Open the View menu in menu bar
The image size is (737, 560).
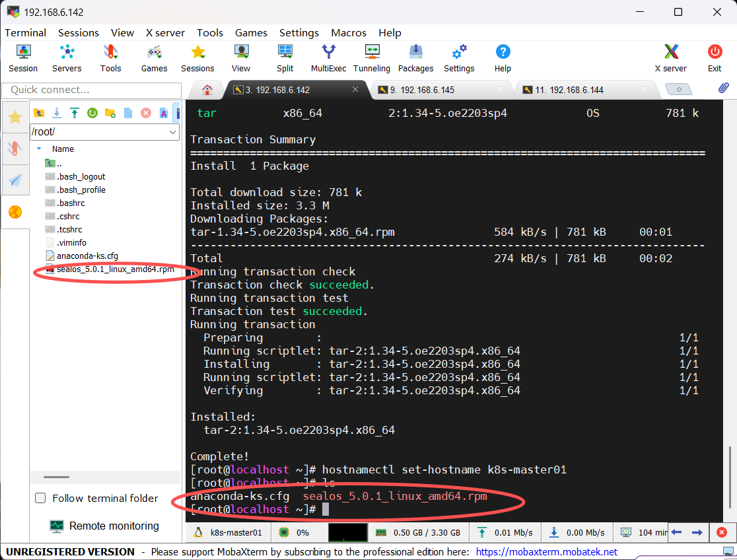[x=122, y=33]
